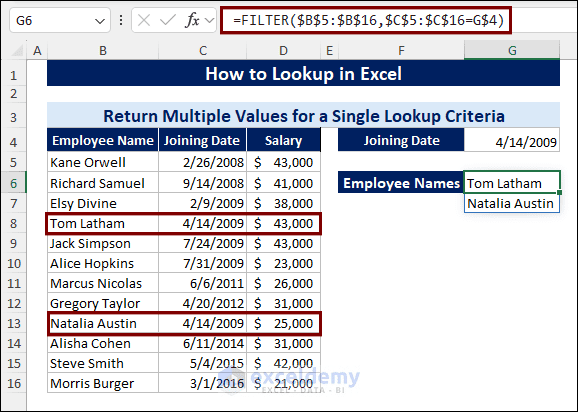
Task: Select date cell 7/31/2009
Action: coord(202,263)
